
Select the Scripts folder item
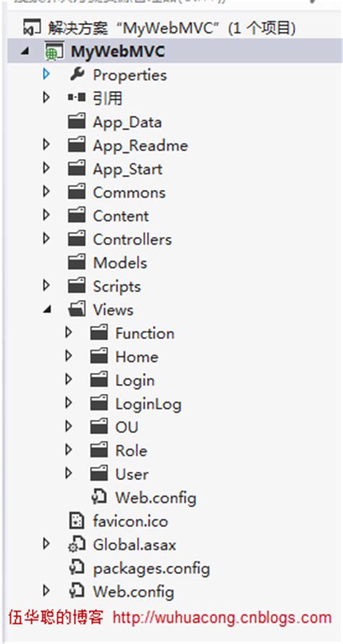coord(104,286)
